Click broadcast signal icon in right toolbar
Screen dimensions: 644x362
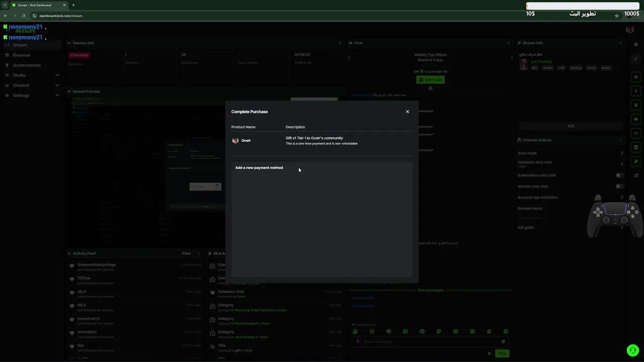point(636,133)
